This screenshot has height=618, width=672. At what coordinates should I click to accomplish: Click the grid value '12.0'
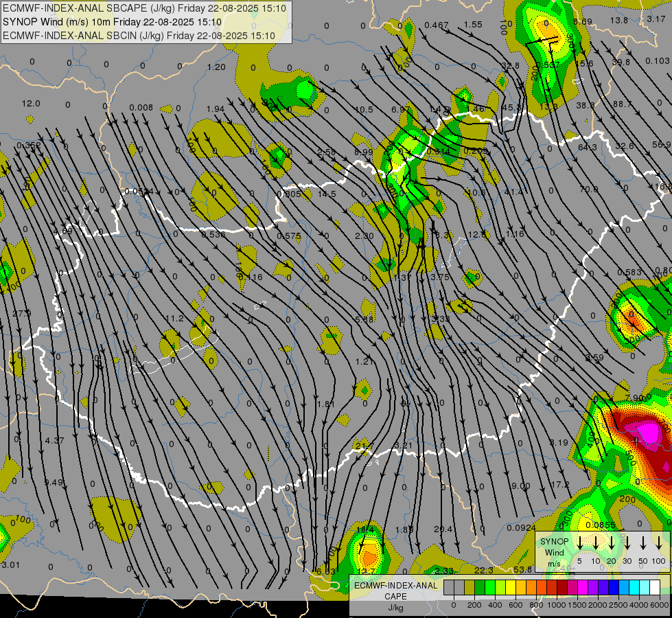click(31, 104)
